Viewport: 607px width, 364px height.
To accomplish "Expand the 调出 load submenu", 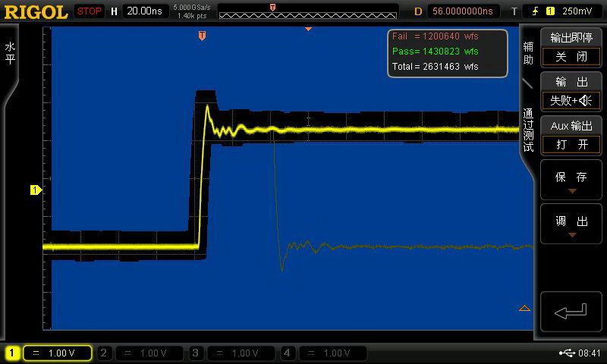I will click(x=571, y=224).
